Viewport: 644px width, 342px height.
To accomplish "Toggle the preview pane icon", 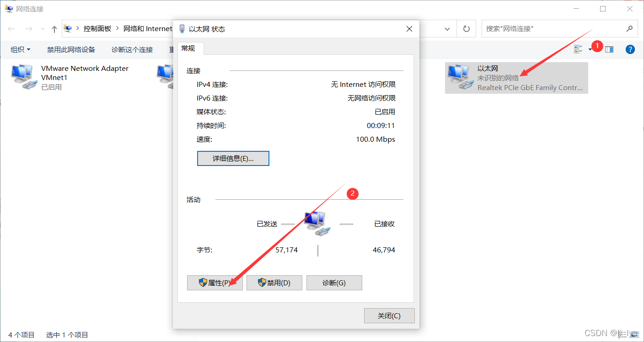I will pyautogui.click(x=609, y=49).
